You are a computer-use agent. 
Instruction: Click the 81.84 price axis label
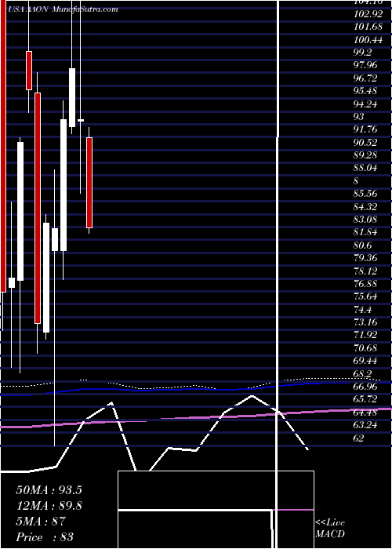(365, 232)
